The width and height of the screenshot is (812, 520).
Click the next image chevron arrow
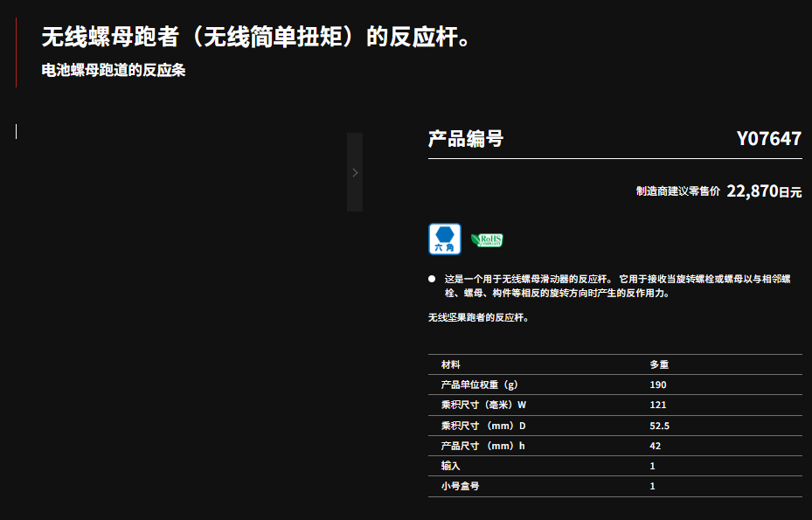(355, 172)
